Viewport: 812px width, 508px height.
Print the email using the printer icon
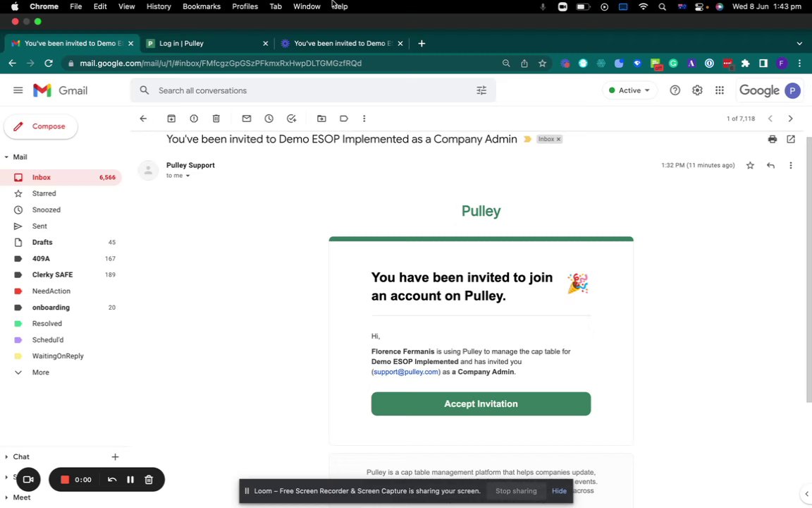click(x=773, y=140)
